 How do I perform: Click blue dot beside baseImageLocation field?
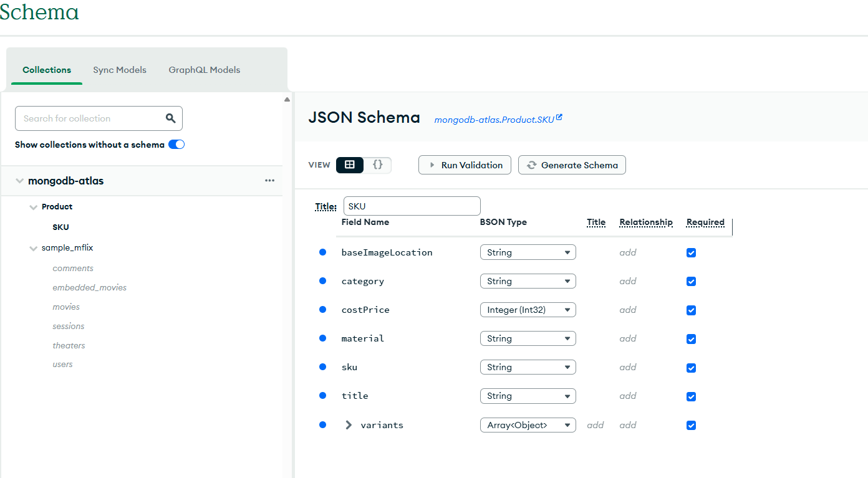click(x=322, y=252)
